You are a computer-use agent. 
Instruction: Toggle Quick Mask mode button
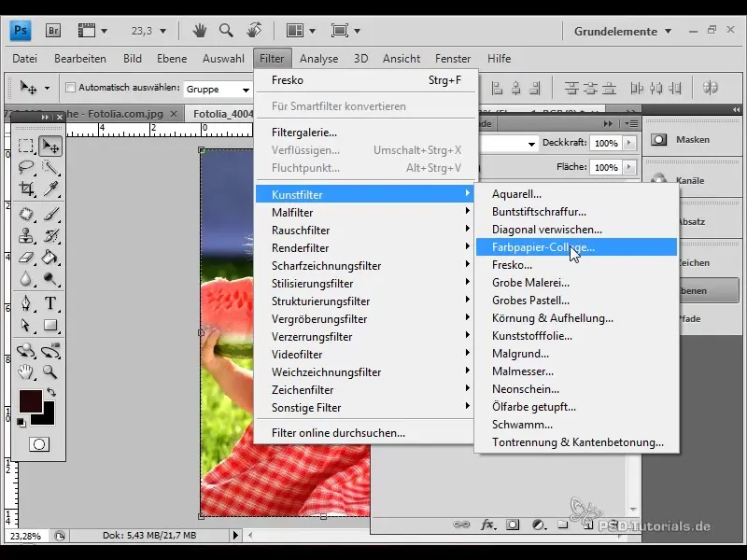(x=39, y=444)
